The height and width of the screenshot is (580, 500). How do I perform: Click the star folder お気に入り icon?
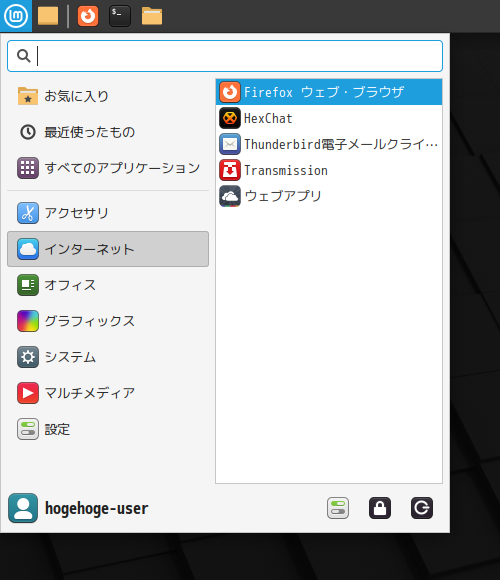(28, 96)
